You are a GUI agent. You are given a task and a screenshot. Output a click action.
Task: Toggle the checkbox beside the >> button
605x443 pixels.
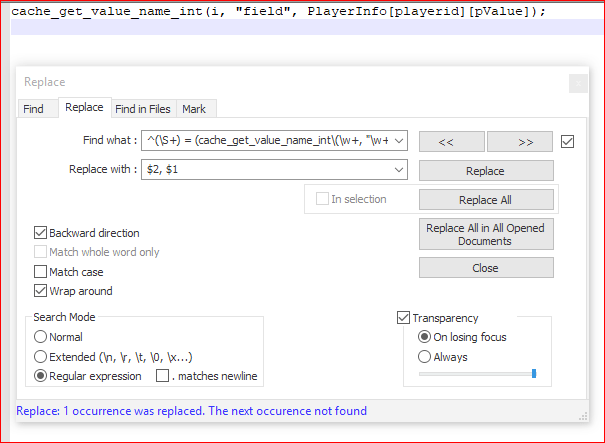click(x=567, y=142)
